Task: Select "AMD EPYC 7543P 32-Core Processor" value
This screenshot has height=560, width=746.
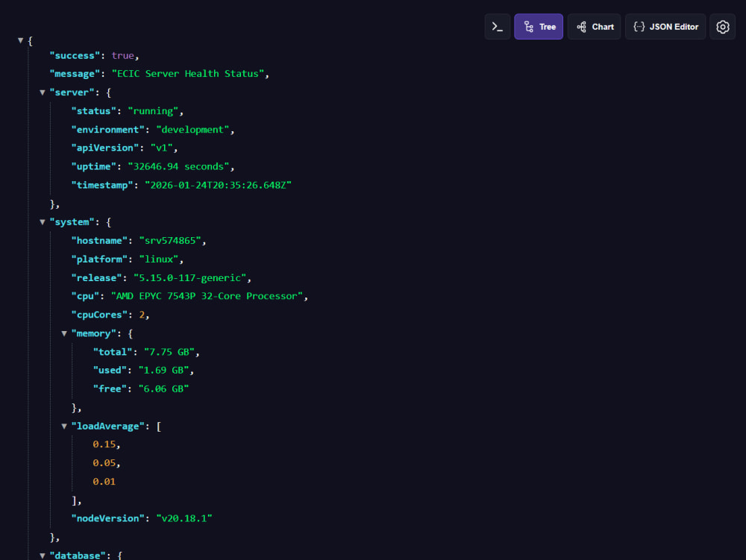Action: pos(207,296)
